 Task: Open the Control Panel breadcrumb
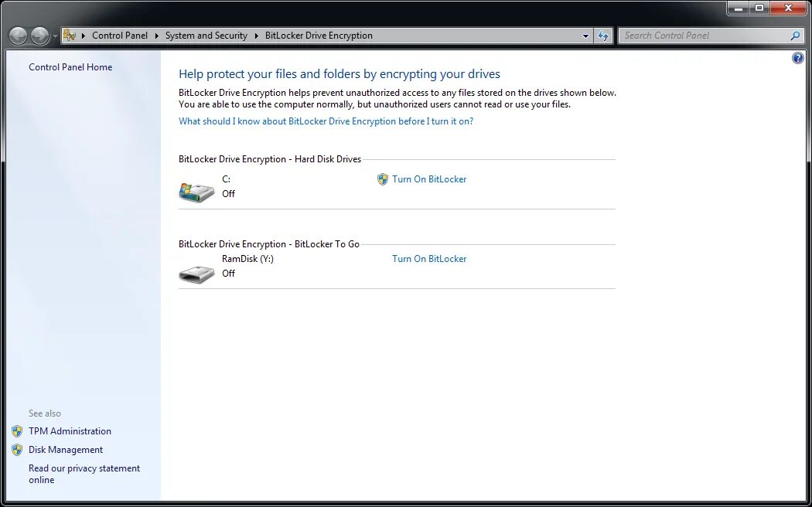[x=120, y=36]
